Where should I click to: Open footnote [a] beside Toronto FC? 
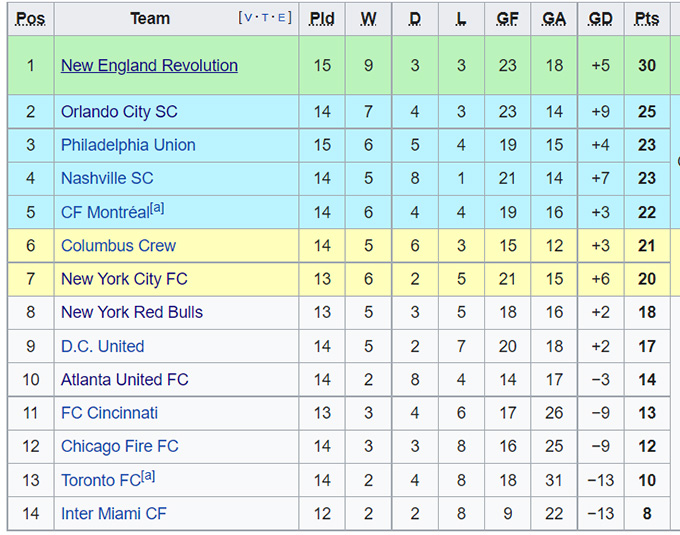(148, 476)
